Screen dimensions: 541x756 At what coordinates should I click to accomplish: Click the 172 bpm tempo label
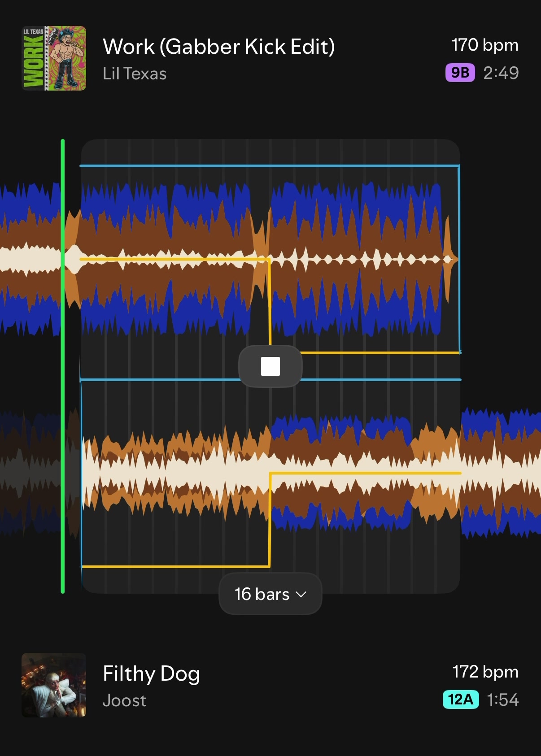[485, 672]
